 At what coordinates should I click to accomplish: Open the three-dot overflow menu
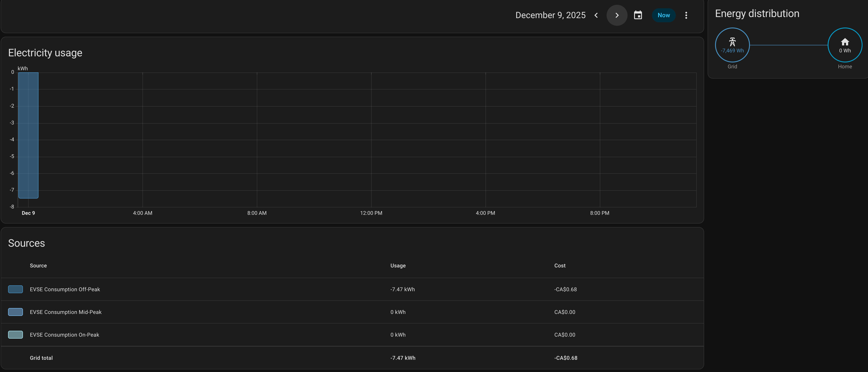pyautogui.click(x=686, y=15)
